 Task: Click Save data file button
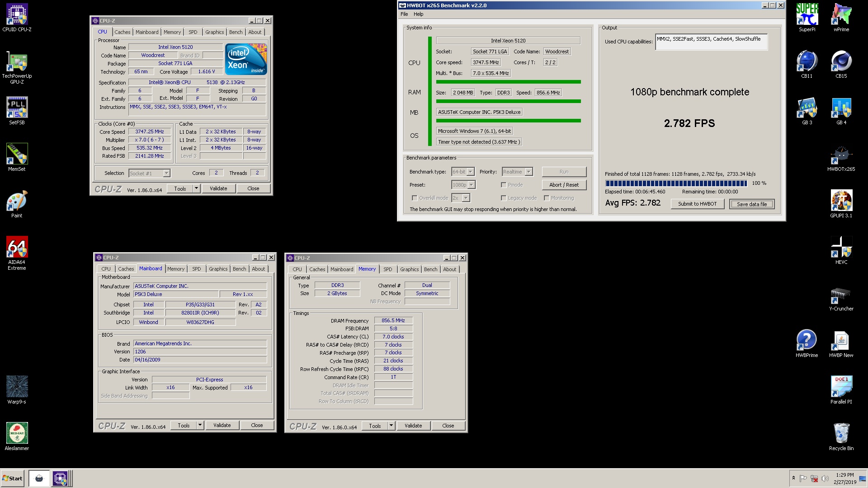752,204
